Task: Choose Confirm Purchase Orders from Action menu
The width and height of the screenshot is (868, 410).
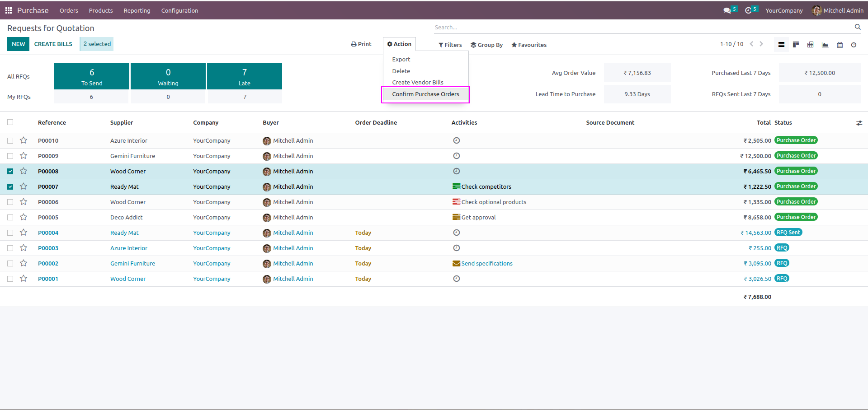Action: click(x=425, y=94)
